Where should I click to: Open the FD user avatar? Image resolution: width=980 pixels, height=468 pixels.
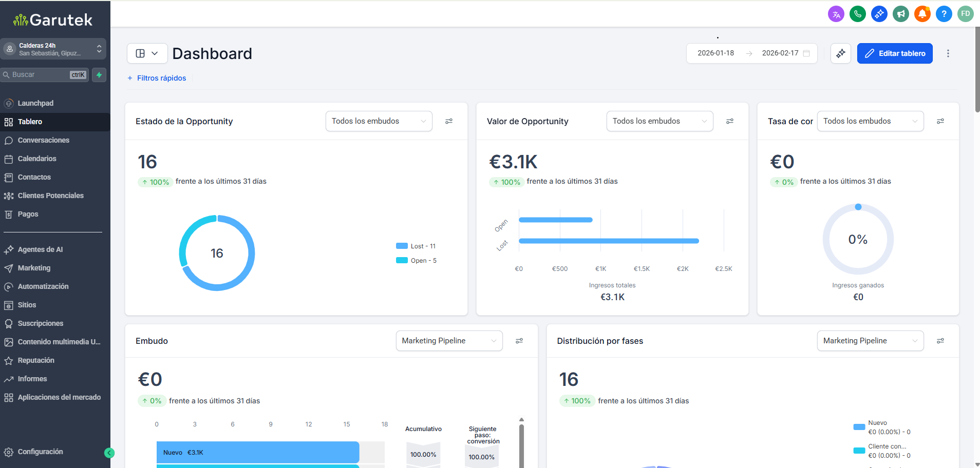[966, 14]
